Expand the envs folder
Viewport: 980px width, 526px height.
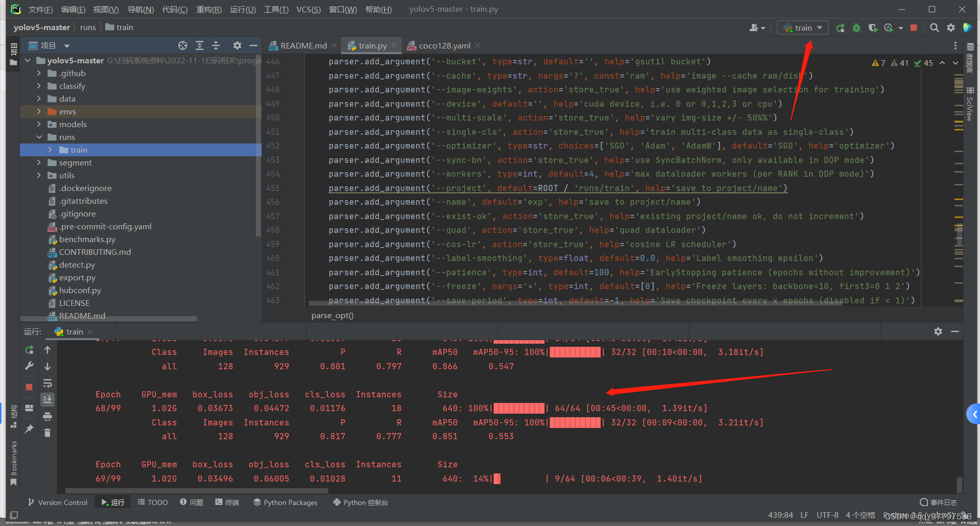point(39,111)
